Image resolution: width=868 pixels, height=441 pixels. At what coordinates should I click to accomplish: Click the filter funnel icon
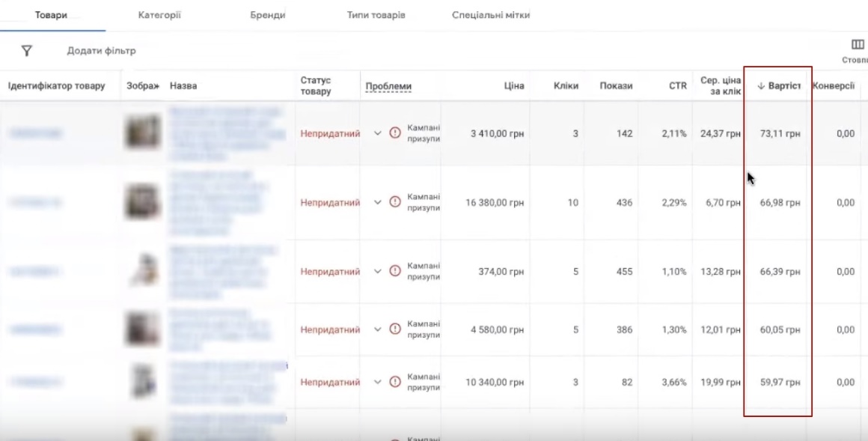click(27, 51)
